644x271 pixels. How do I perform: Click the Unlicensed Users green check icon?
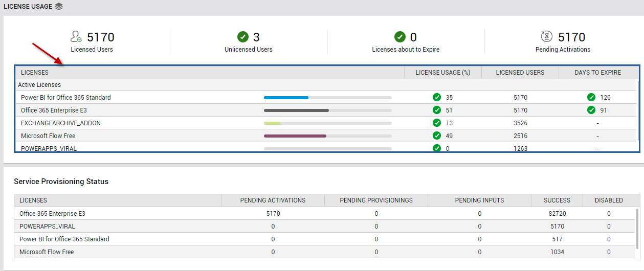[243, 37]
